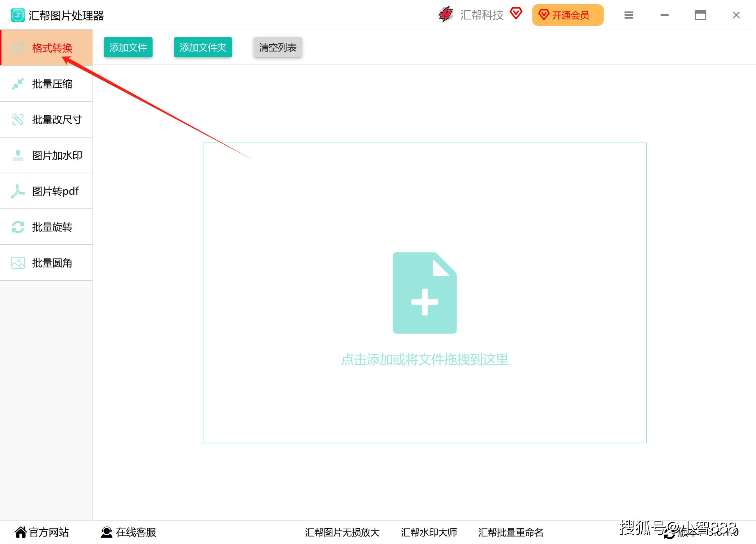
Task: Click the plus file icon in drop zone
Action: 425,293
